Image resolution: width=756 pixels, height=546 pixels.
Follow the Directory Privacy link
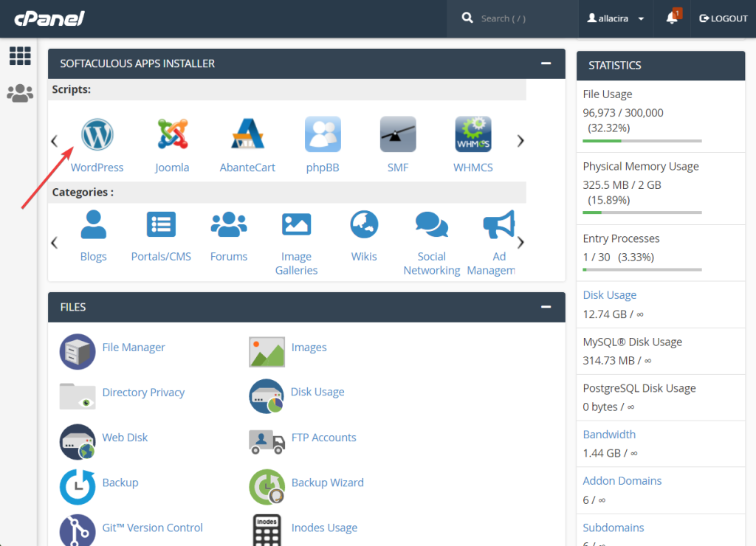(x=143, y=393)
